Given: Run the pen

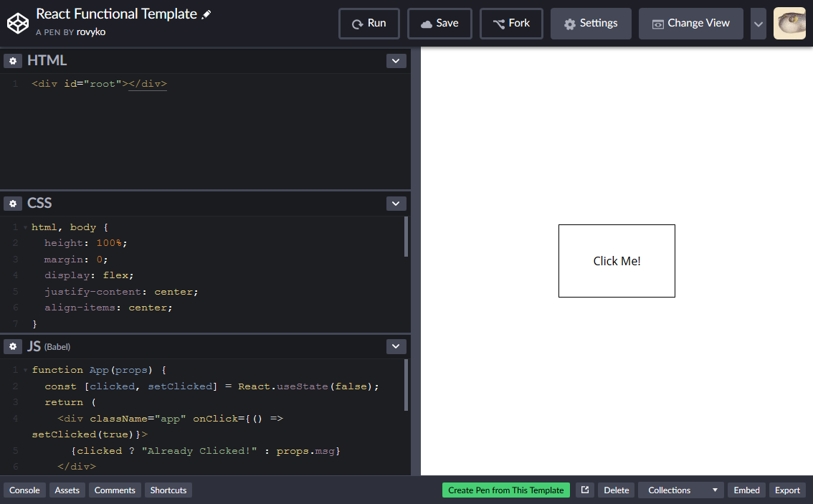Looking at the screenshot, I should [x=369, y=24].
